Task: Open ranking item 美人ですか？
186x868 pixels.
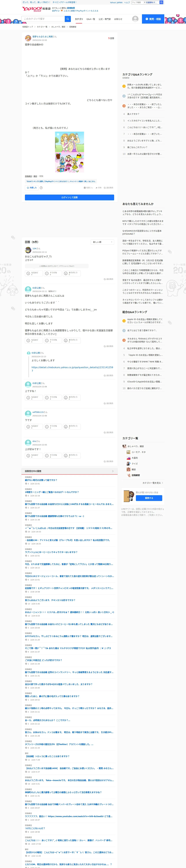Action: click(x=133, y=114)
